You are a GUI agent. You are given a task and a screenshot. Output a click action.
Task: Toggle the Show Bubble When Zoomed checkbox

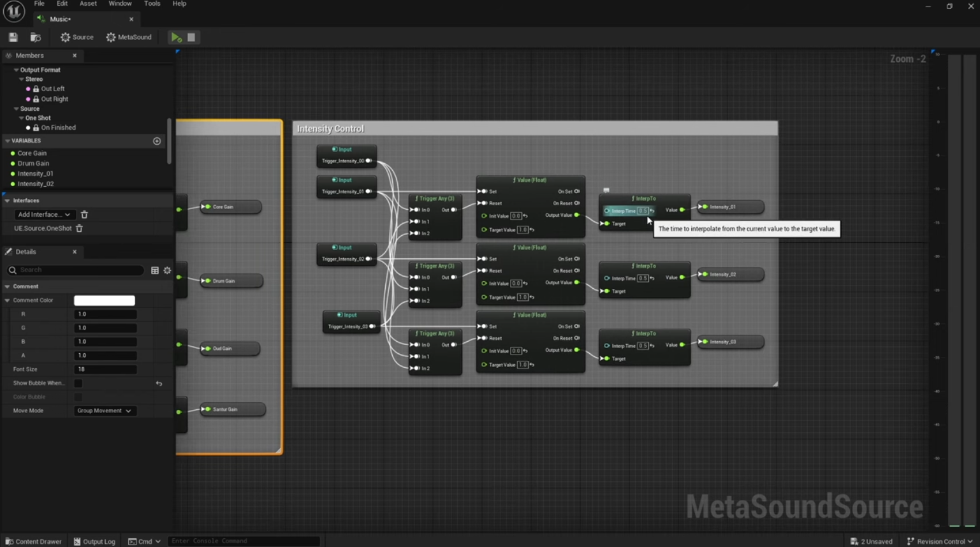click(78, 383)
